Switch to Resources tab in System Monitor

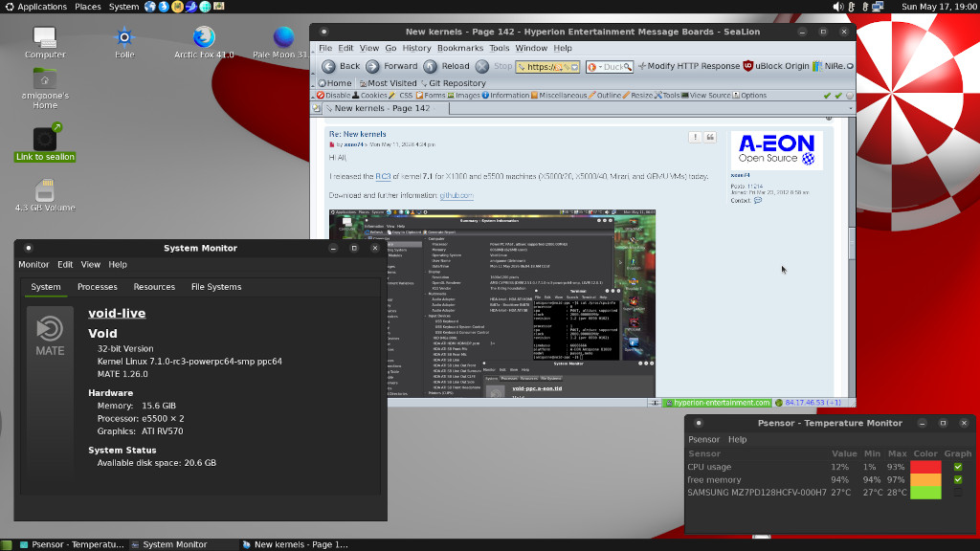coord(154,287)
